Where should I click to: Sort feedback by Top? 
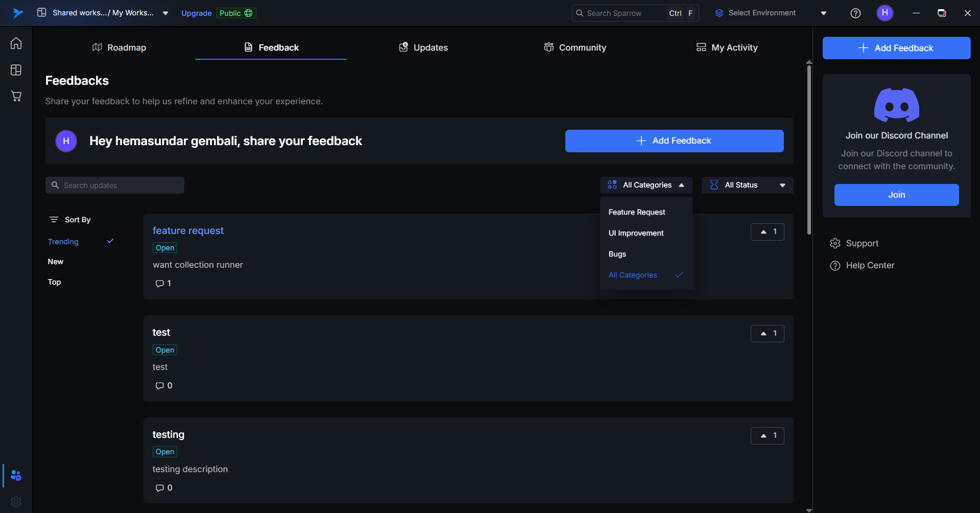tap(54, 282)
